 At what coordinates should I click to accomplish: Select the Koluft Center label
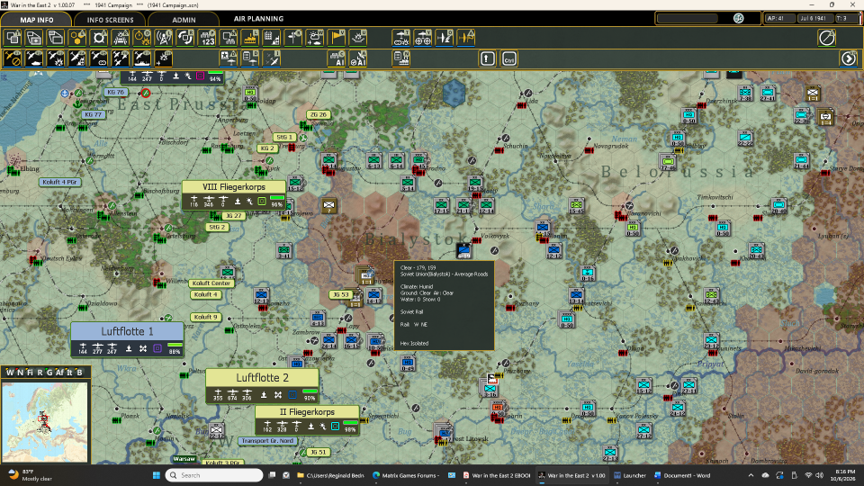pyautogui.click(x=211, y=283)
